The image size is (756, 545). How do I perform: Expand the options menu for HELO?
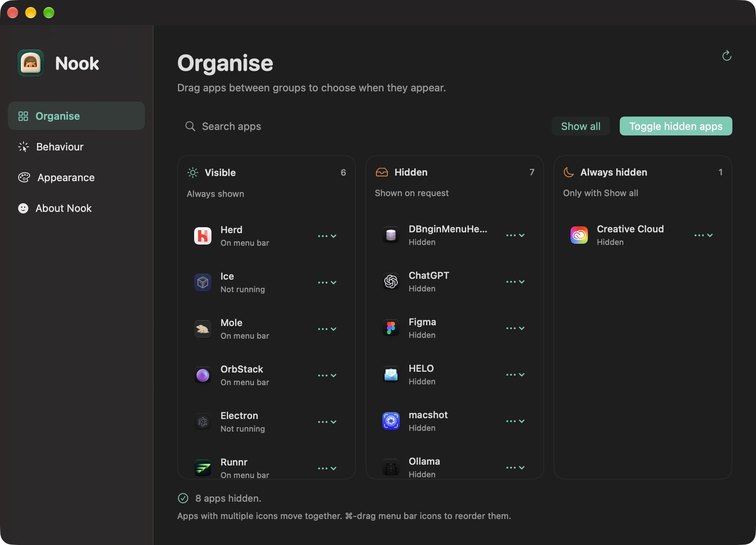coord(515,374)
